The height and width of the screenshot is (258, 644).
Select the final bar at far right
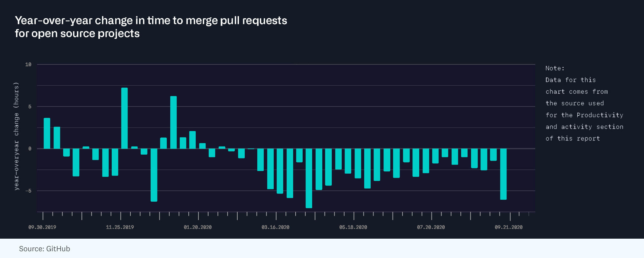(503, 174)
